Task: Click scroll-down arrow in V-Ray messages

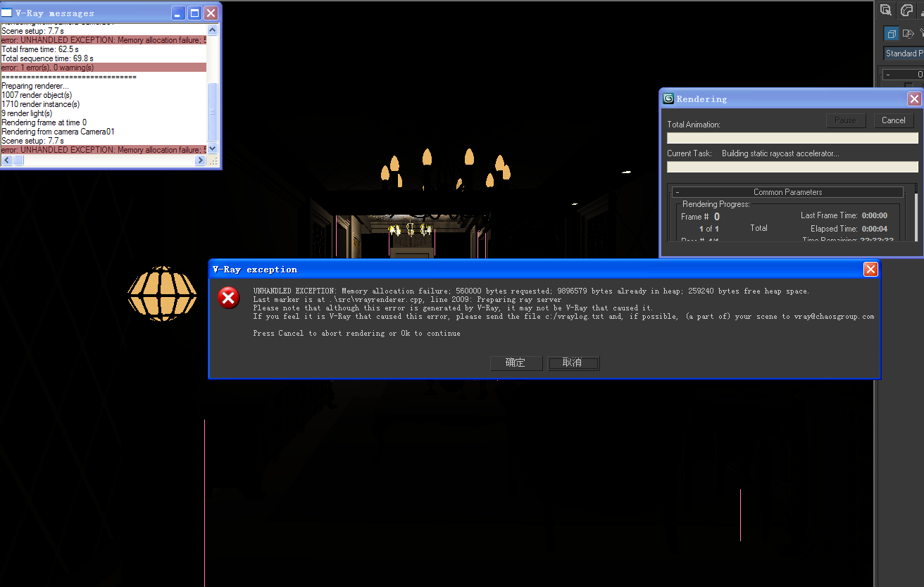Action: tap(213, 149)
